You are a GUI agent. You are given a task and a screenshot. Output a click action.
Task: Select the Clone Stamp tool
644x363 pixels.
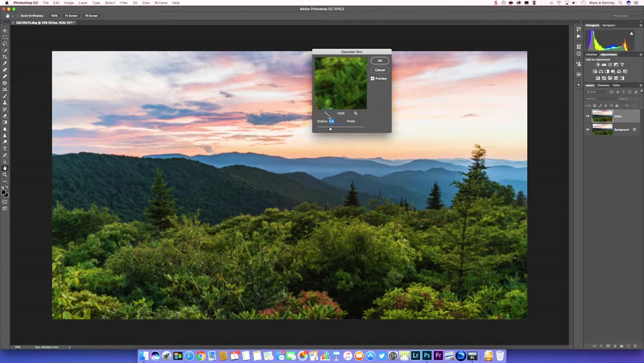coord(5,103)
